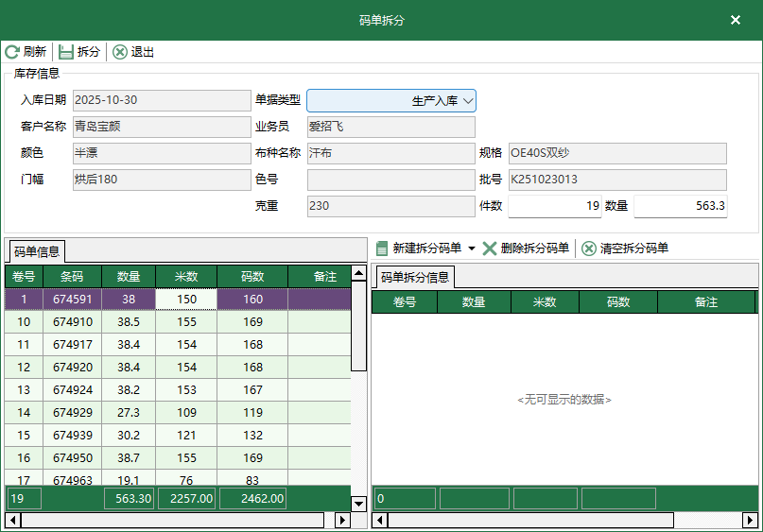Select the 码单拆分信息 tab
Screen dimensions: 763x532
pyautogui.click(x=416, y=277)
